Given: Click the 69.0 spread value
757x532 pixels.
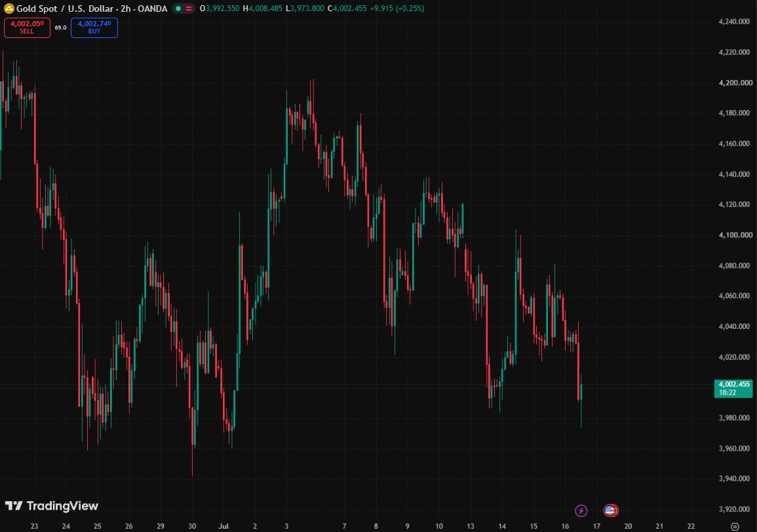Looking at the screenshot, I should pos(60,28).
